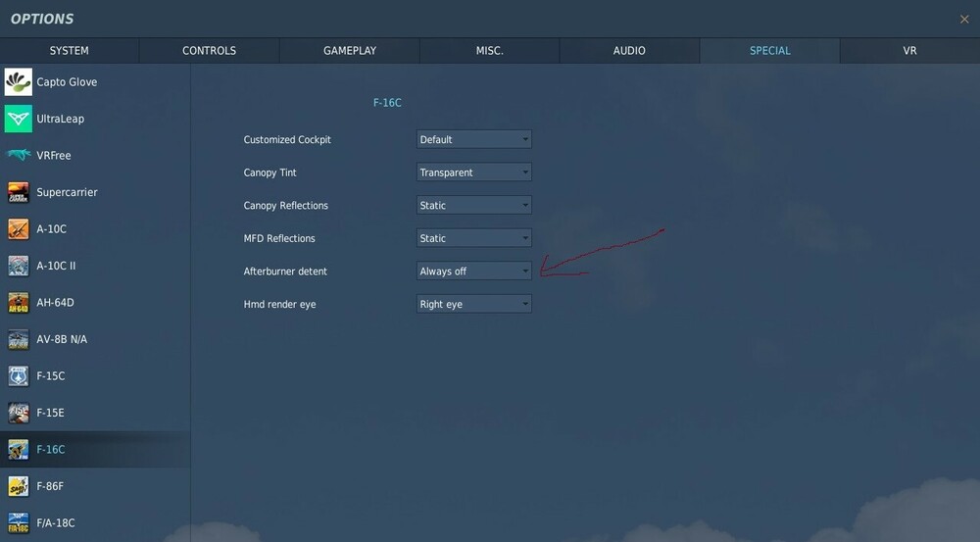980x542 pixels.
Task: Click the F-16C section heading
Action: (x=387, y=103)
